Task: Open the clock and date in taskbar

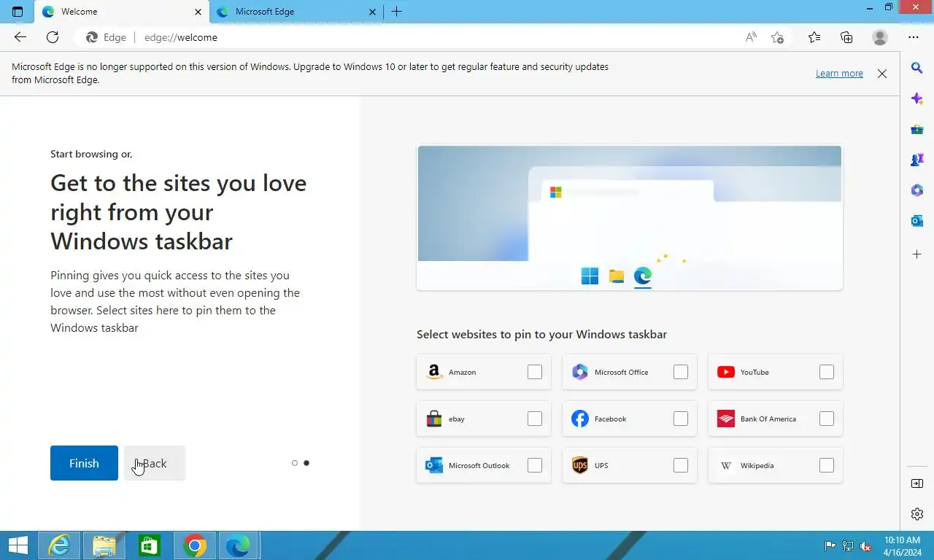Action: 902,546
